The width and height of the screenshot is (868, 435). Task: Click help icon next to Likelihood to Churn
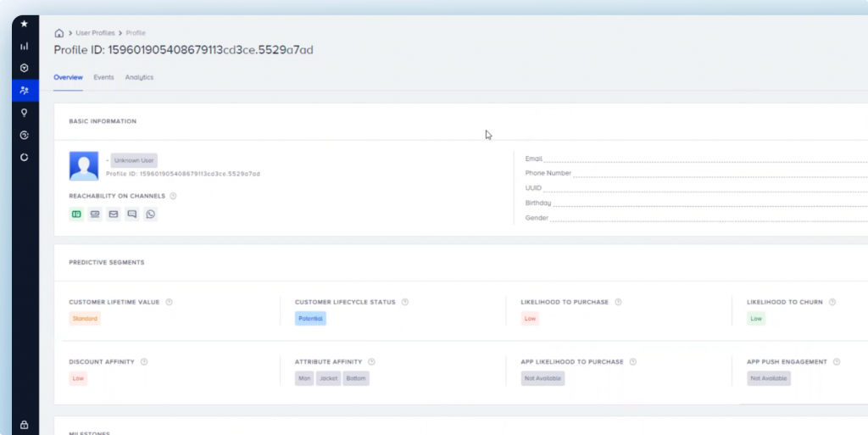832,302
